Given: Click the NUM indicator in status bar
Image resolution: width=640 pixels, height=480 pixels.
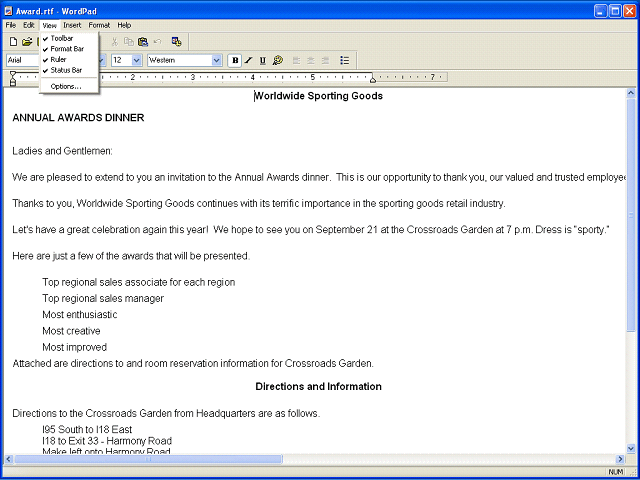Looking at the screenshot, I should pos(616,472).
